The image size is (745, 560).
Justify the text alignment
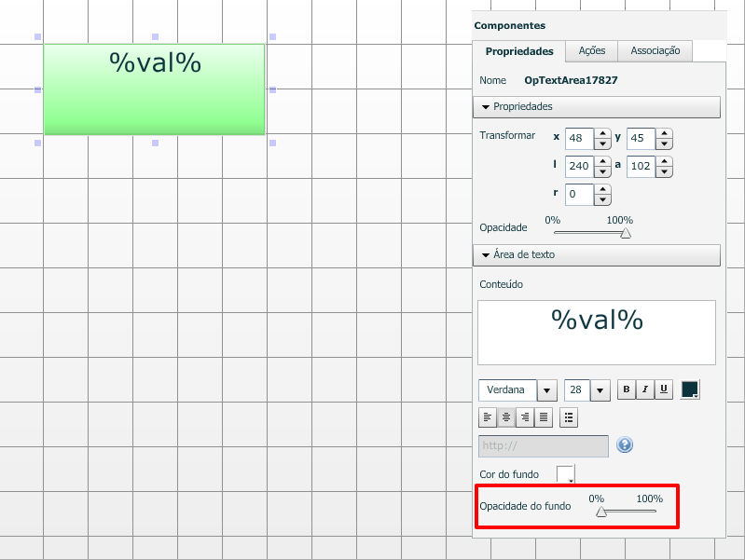[544, 417]
